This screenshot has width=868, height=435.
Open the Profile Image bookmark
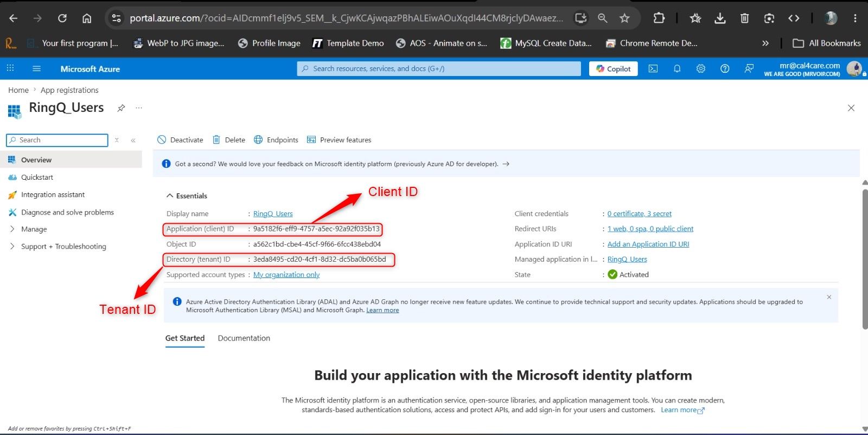click(x=269, y=43)
